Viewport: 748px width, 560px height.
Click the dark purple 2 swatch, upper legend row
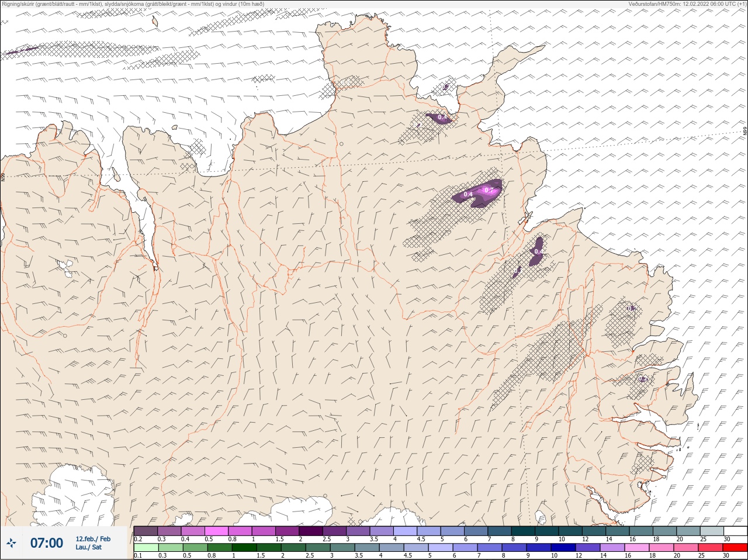(310, 531)
